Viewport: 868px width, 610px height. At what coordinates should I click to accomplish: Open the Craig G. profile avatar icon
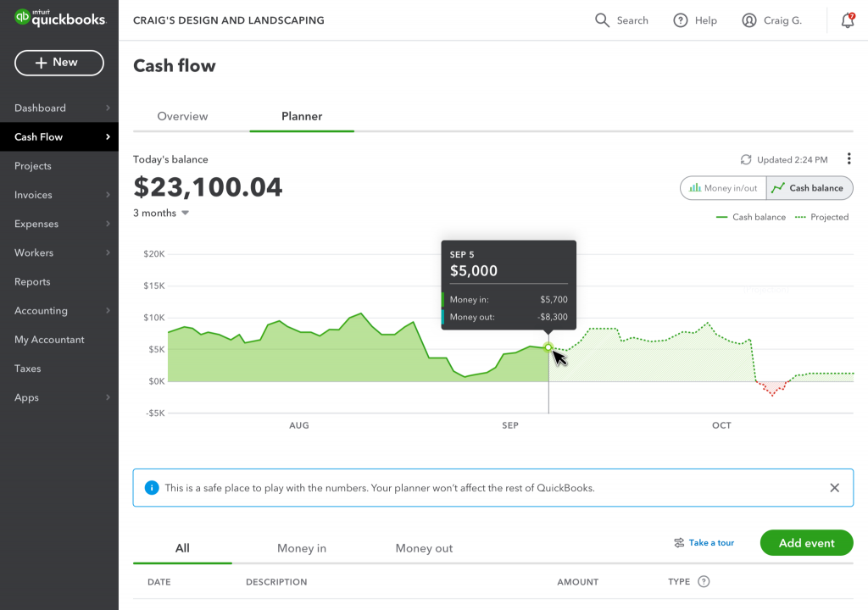coord(749,20)
